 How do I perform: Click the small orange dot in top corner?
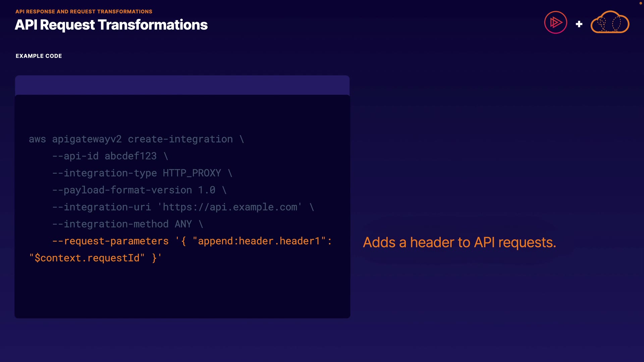[640, 3]
